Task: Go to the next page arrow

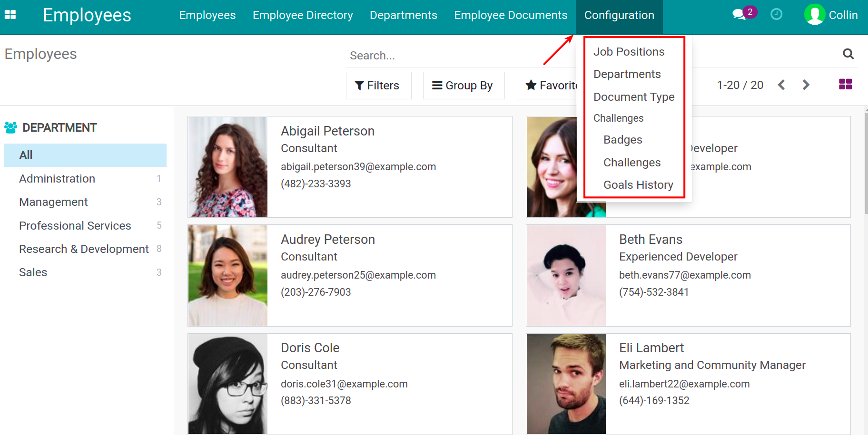Action: click(806, 85)
